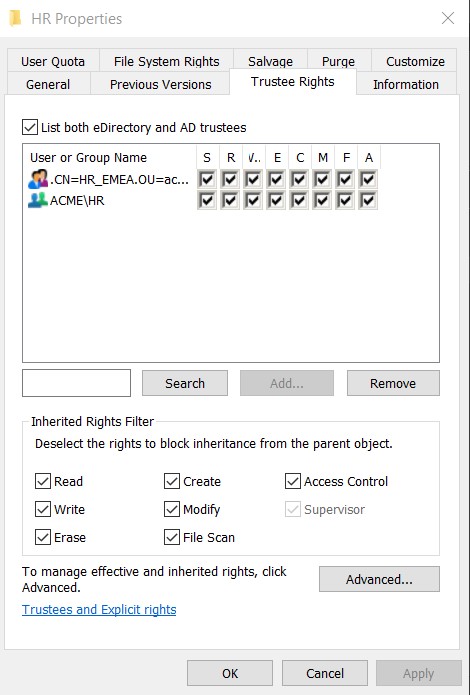Click the trustee name search input field
Screen dimensions: 470x695
pos(76,383)
